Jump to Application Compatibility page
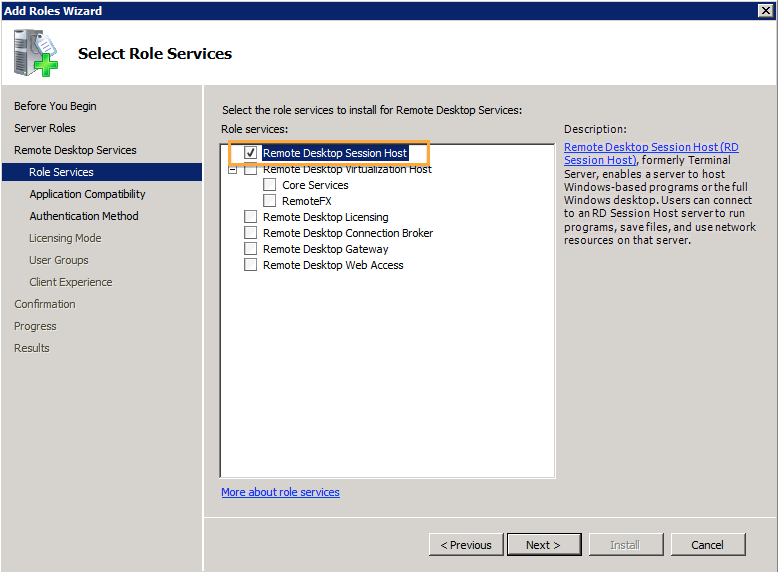778x572 pixels. 87,194
